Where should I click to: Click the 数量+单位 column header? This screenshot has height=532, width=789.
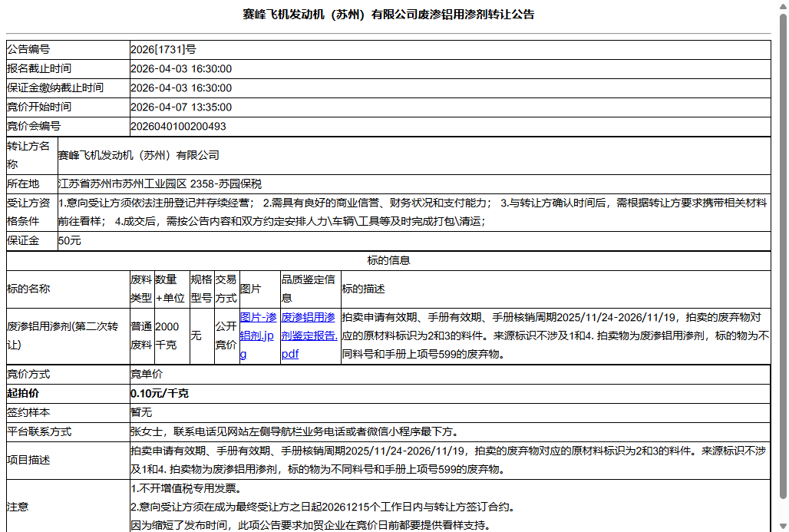click(170, 289)
